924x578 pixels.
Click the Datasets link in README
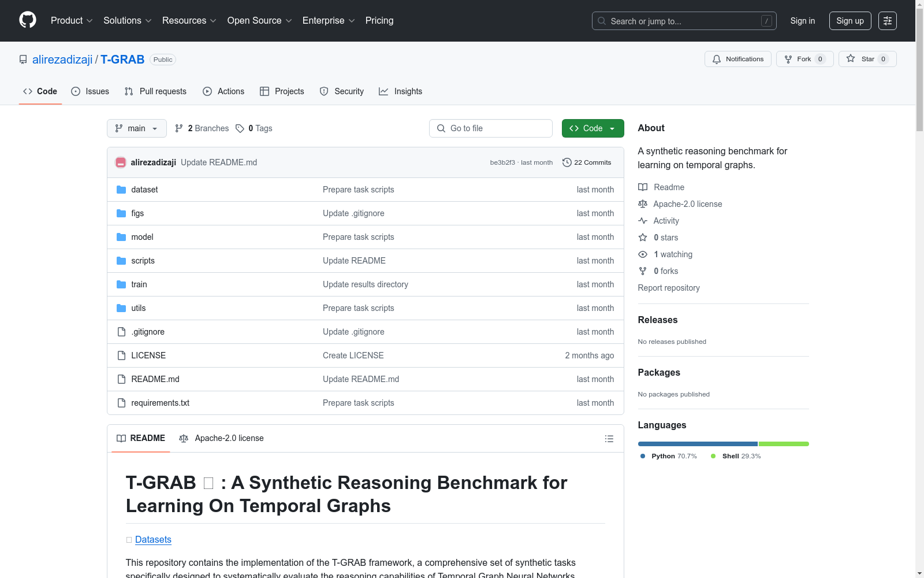click(153, 539)
